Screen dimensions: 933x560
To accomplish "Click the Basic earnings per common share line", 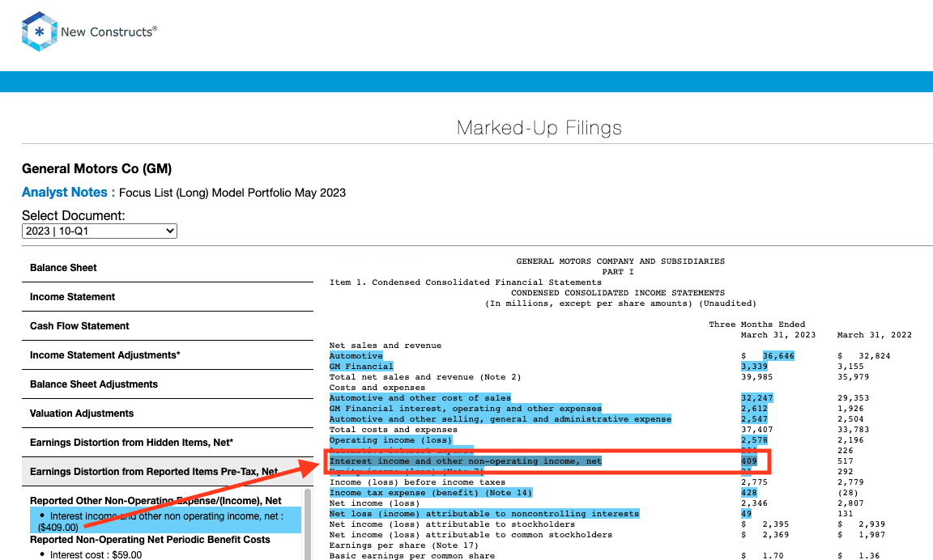I will [411, 555].
